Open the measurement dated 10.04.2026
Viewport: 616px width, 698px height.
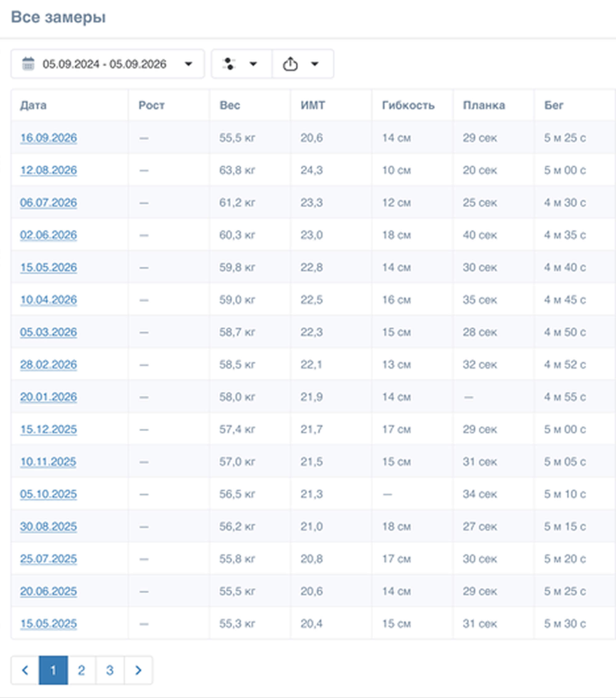(48, 300)
